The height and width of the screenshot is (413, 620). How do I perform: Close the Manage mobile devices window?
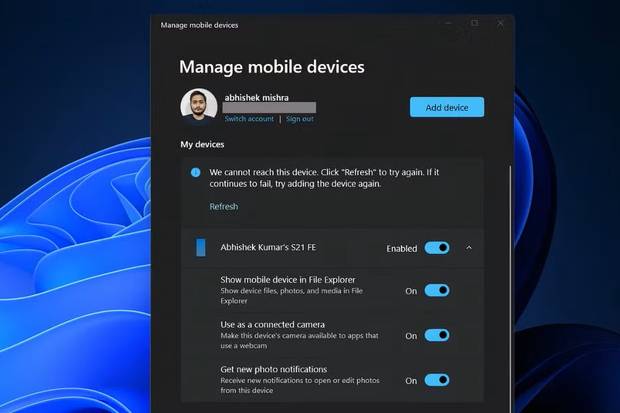pyautogui.click(x=501, y=23)
